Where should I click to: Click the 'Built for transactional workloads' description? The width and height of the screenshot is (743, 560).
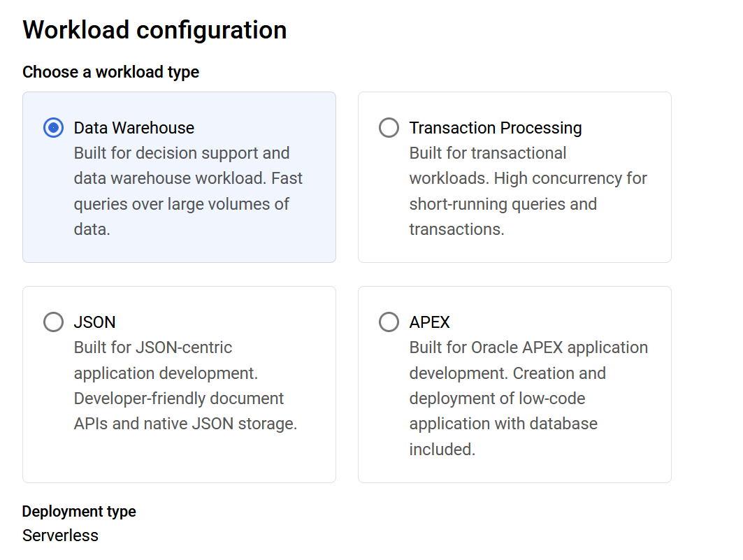[x=528, y=191]
